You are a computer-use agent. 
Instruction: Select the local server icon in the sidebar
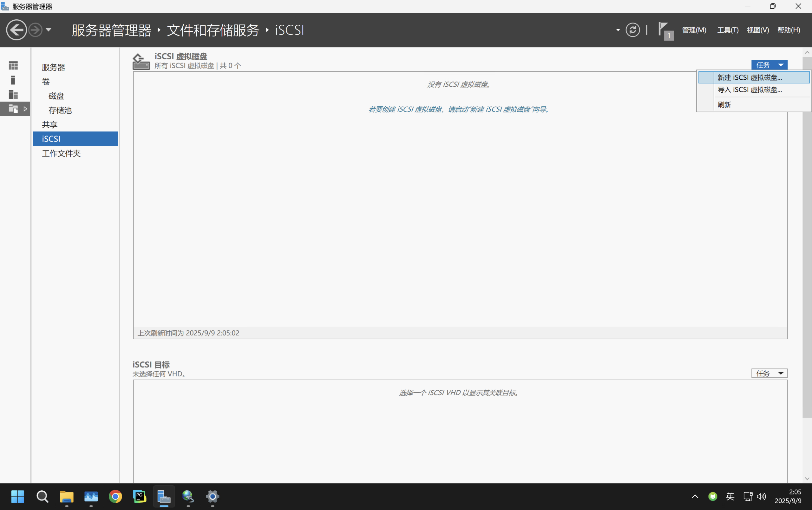[13, 80]
